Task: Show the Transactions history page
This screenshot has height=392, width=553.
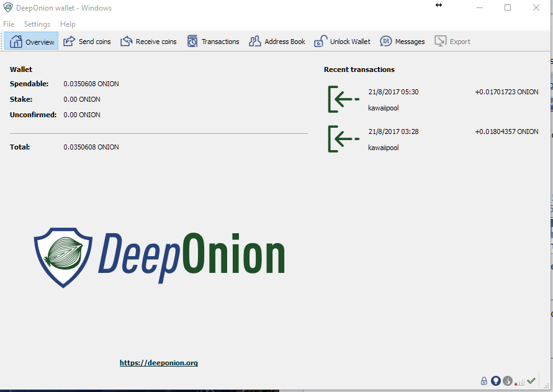Action: point(213,41)
